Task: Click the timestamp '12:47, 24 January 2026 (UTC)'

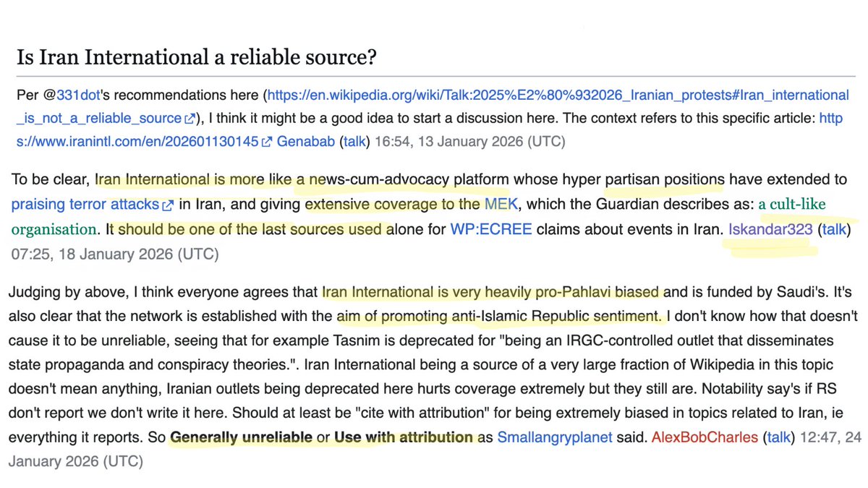Action: tap(437, 449)
